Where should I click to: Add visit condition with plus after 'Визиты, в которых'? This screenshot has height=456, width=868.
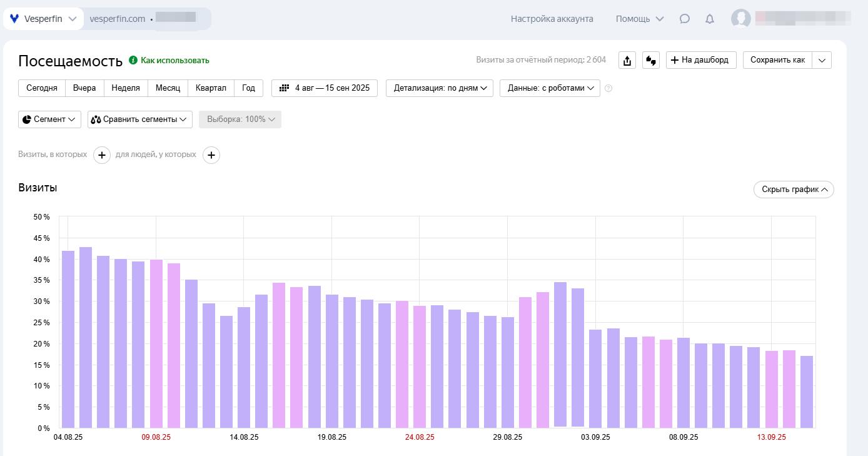pos(102,155)
